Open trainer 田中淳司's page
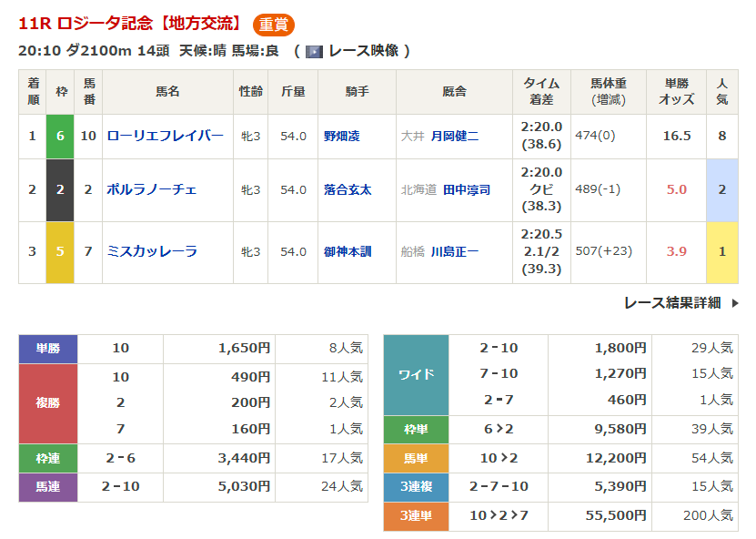The width and height of the screenshot is (756, 539). click(466, 189)
